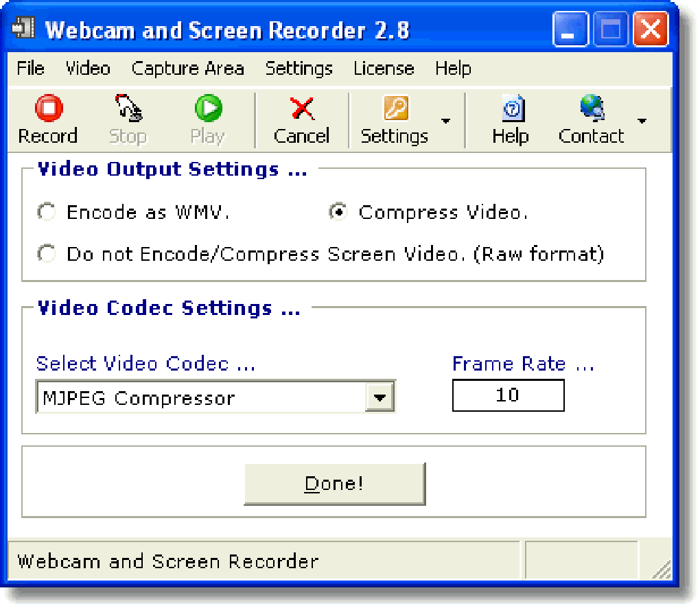Click the Stop recording toolbar icon
The image size is (700, 608).
point(128,108)
